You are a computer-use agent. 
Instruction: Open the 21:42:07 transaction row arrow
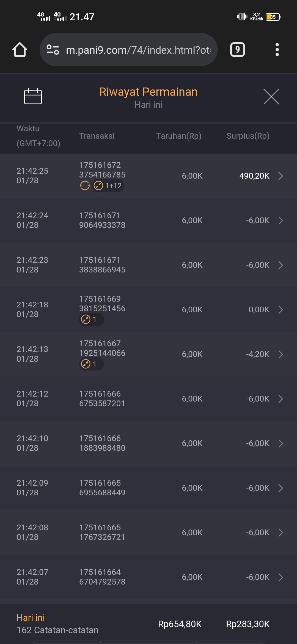280,577
